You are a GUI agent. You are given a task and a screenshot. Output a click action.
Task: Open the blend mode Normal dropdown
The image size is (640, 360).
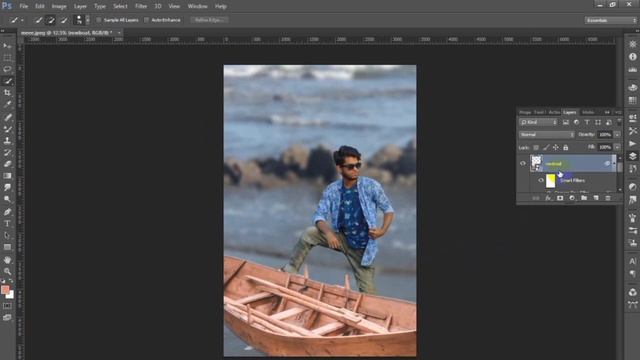[547, 134]
